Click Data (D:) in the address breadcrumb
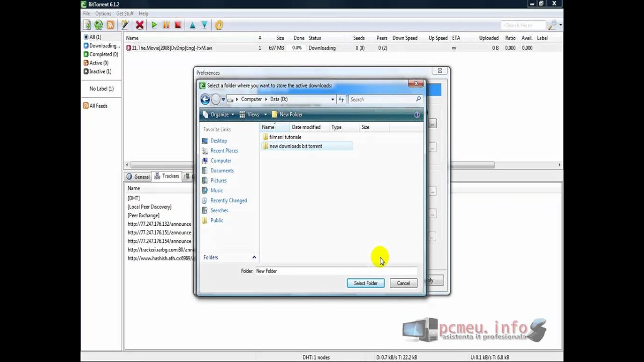 click(279, 100)
